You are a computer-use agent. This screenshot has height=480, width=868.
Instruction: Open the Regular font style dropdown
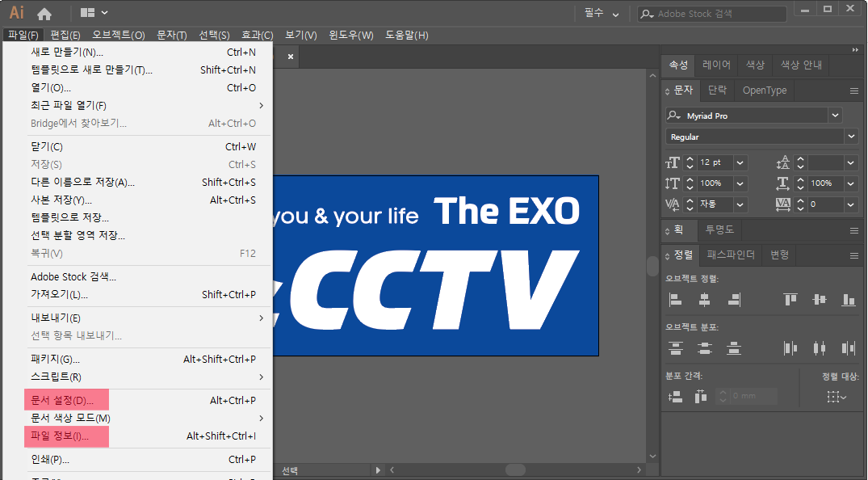pos(851,137)
